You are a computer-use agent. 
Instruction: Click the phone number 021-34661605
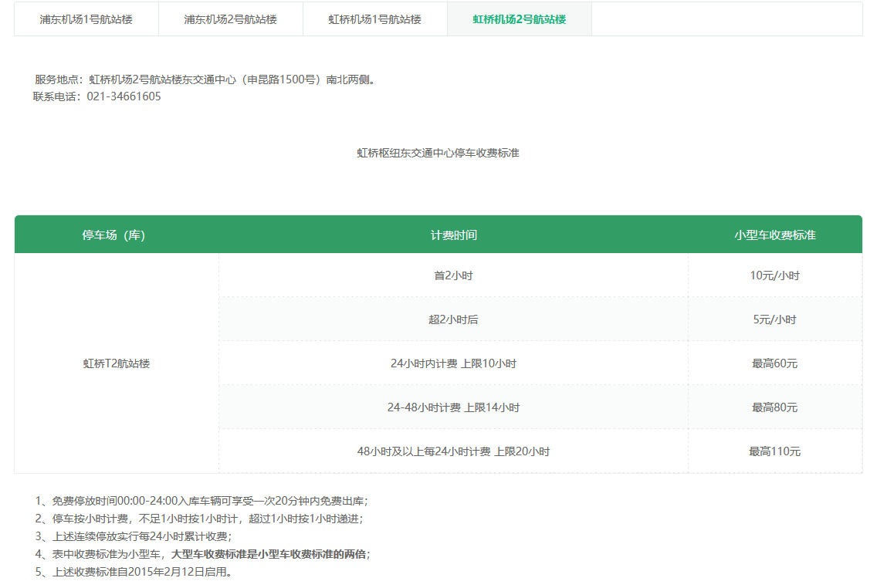click(129, 96)
